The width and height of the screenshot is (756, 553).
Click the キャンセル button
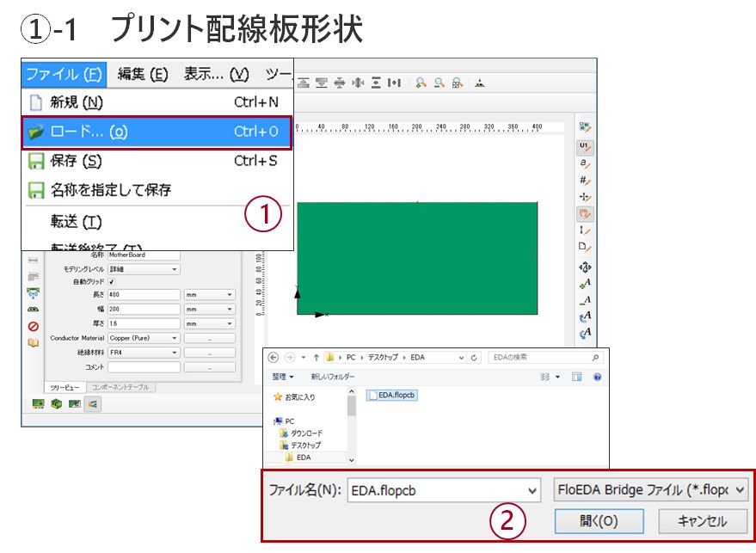pyautogui.click(x=703, y=521)
